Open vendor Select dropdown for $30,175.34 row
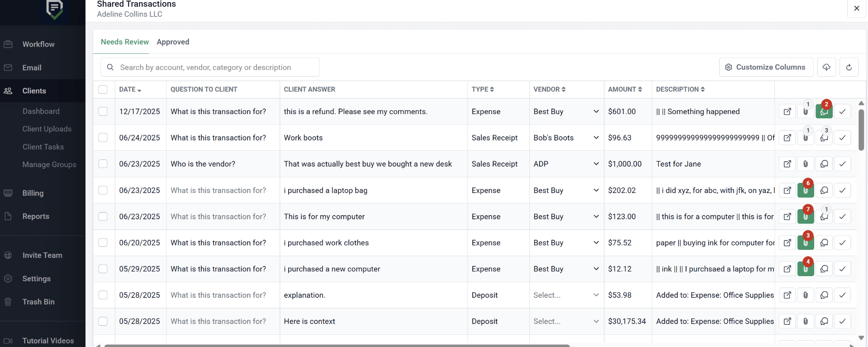The image size is (868, 347). pyautogui.click(x=566, y=322)
